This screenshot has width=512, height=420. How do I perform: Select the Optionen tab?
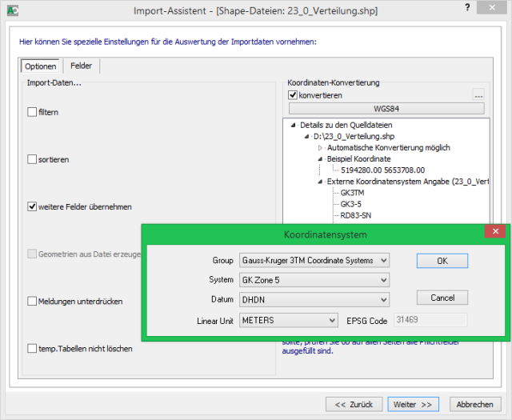pos(40,66)
